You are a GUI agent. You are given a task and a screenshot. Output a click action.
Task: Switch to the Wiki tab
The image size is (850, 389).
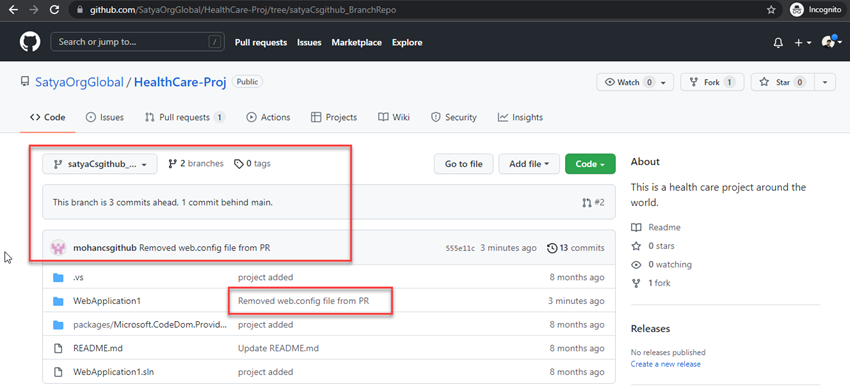[394, 117]
